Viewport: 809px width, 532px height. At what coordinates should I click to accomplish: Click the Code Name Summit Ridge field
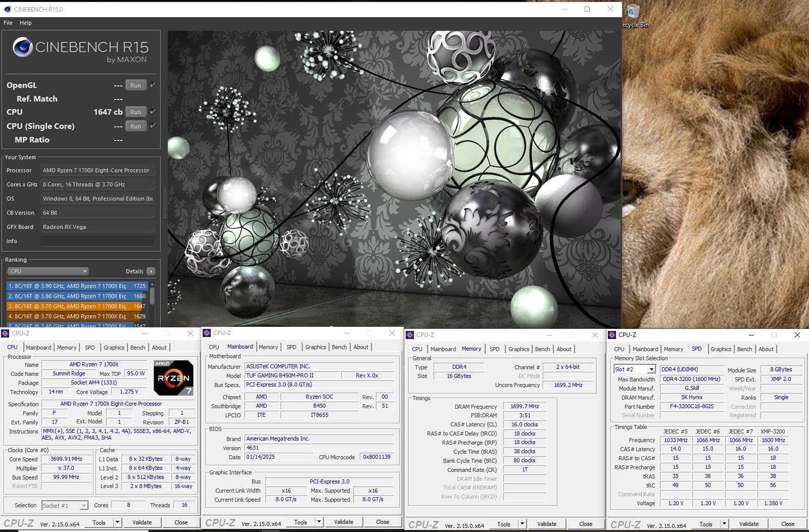69,373
